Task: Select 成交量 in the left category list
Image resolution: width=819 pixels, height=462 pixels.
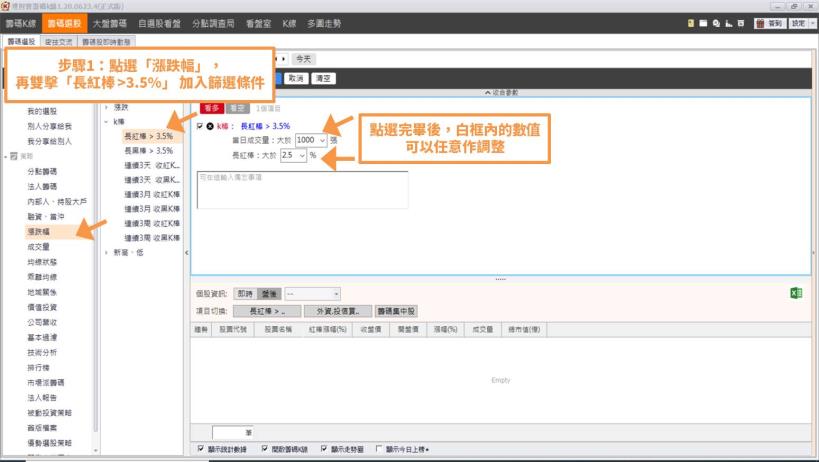Action: [39, 246]
